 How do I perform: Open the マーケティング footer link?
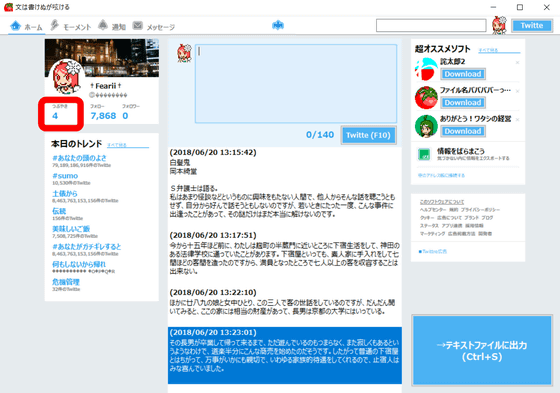[x=432, y=234]
